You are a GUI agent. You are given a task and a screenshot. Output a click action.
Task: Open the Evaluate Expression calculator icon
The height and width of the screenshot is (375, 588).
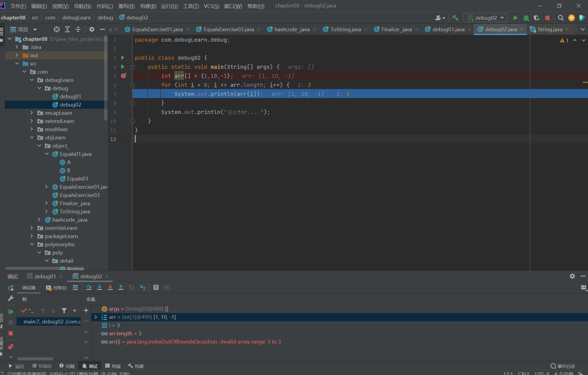pos(156,287)
